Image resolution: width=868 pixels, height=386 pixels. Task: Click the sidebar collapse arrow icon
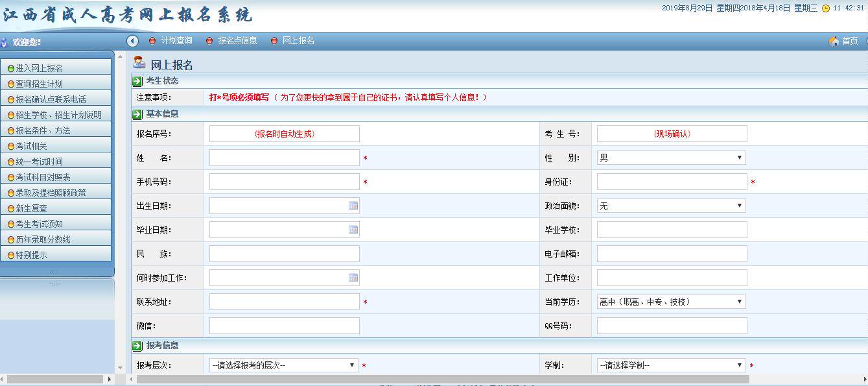[133, 41]
